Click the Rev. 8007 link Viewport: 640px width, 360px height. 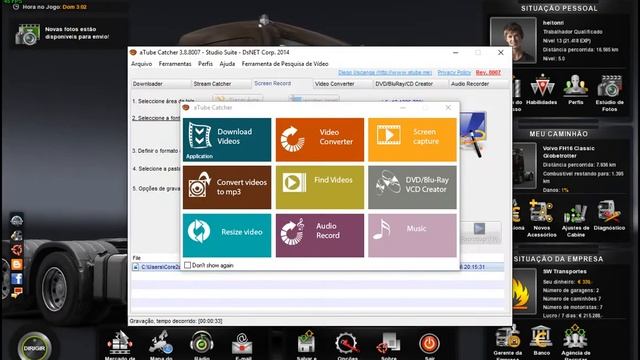(488, 72)
